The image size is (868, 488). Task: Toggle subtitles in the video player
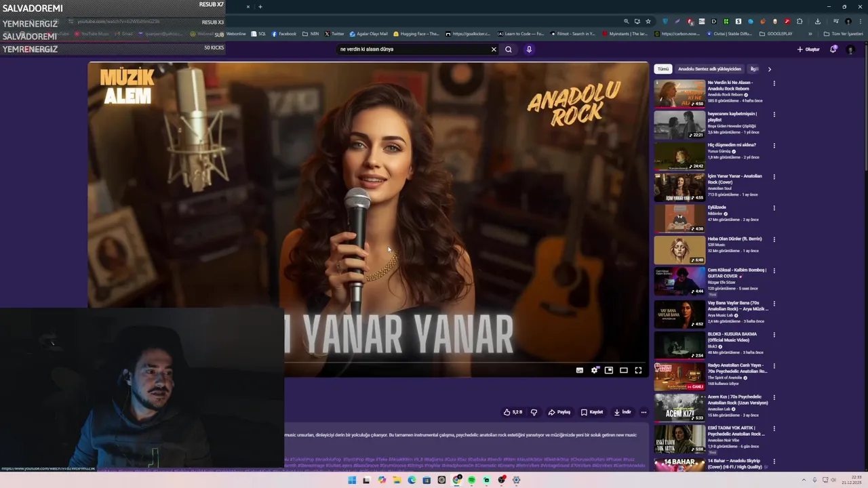click(x=580, y=370)
